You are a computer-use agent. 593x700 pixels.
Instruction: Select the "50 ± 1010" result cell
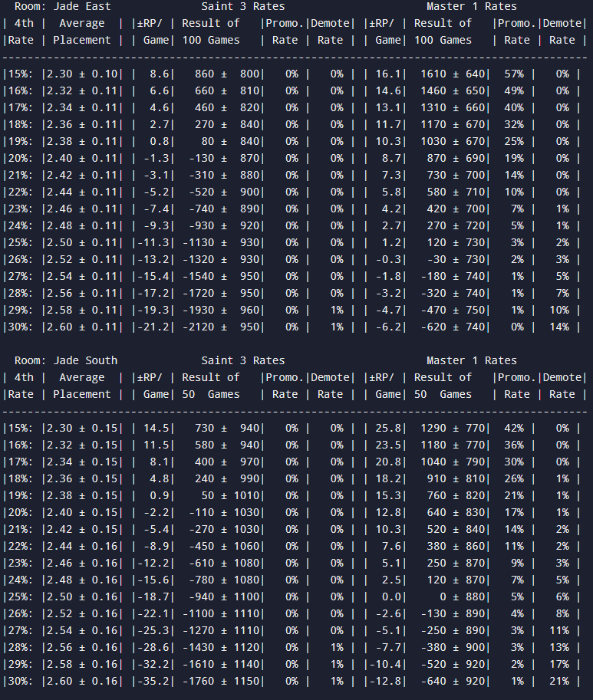pos(230,495)
